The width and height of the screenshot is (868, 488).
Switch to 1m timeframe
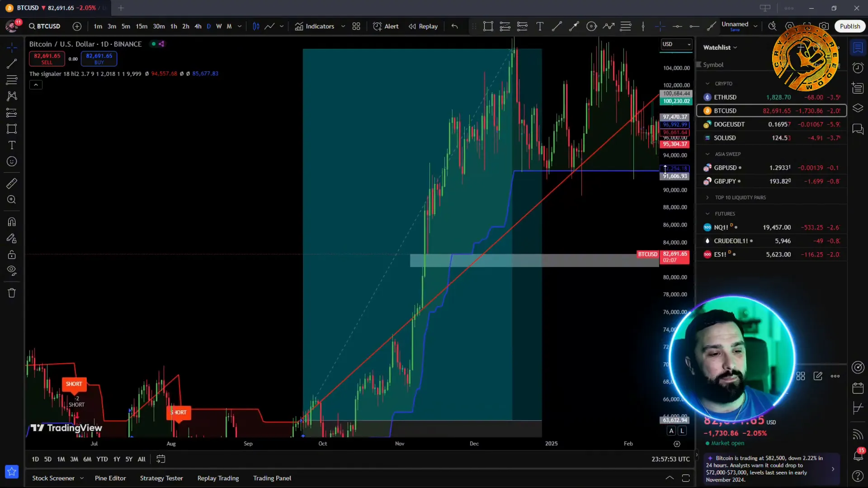click(98, 26)
